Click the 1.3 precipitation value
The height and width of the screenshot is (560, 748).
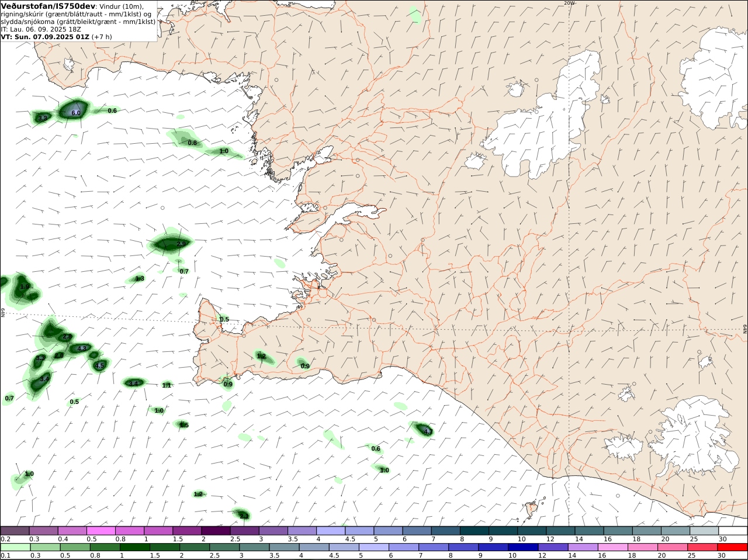pyautogui.click(x=140, y=279)
